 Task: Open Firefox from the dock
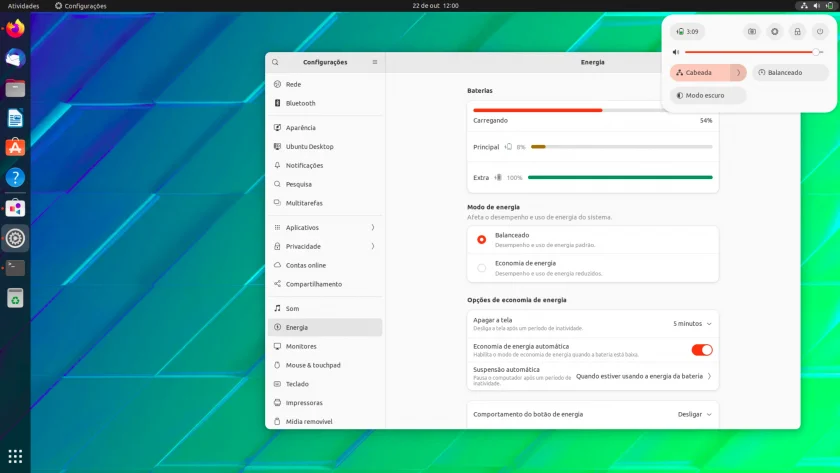(x=15, y=28)
